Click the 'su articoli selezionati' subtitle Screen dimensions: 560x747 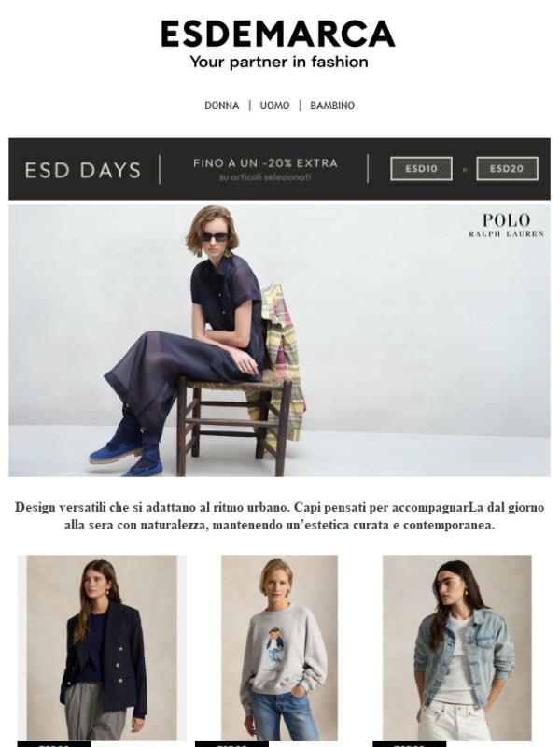[x=265, y=176]
